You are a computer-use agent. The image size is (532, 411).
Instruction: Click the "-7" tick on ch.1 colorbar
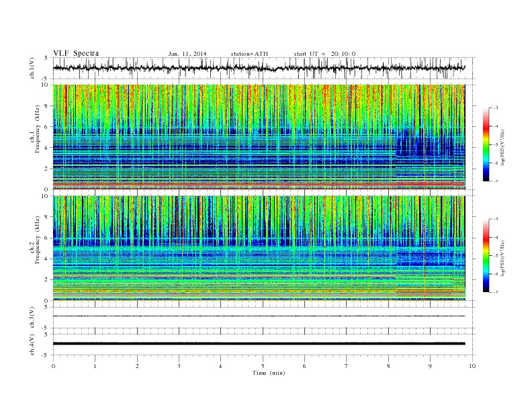pyautogui.click(x=496, y=181)
